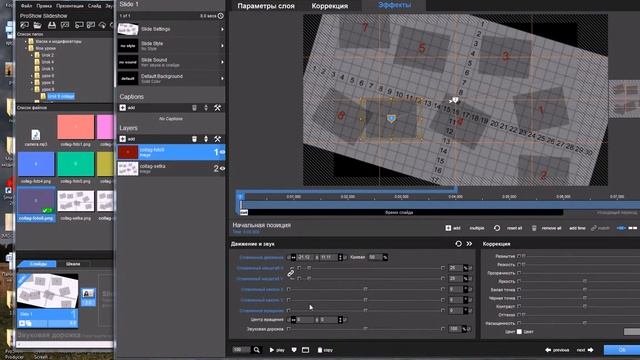Click the position value stepper arrows
This screenshot has height=360, width=640.
[340, 257]
